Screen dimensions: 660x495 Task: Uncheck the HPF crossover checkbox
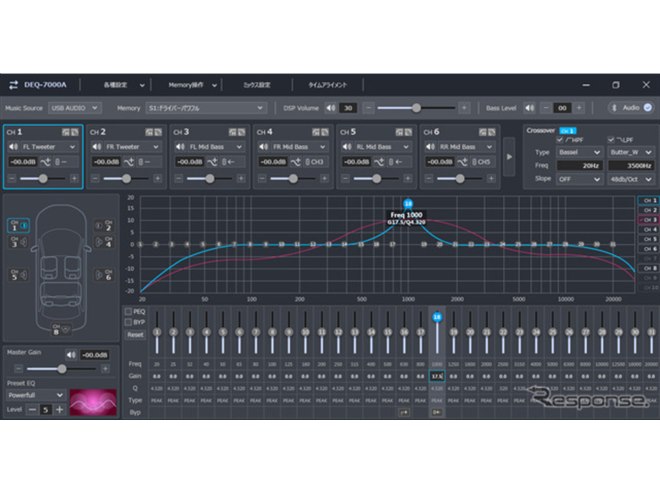tap(560, 139)
